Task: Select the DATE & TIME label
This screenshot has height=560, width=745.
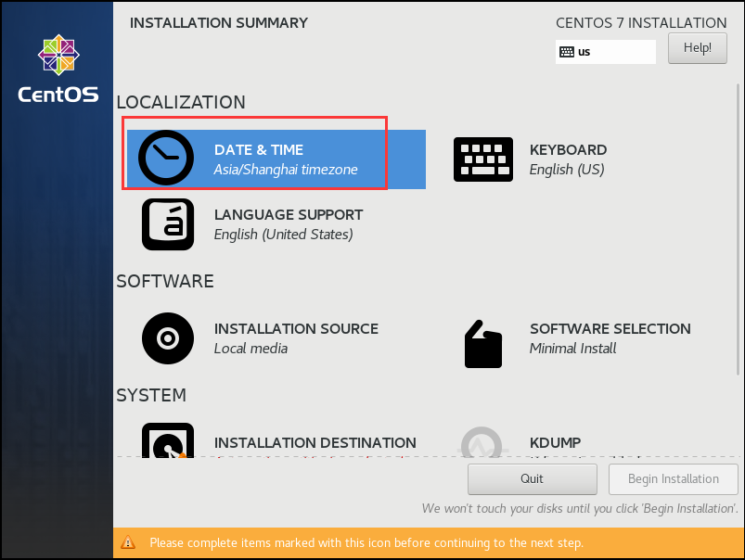Action: point(259,149)
